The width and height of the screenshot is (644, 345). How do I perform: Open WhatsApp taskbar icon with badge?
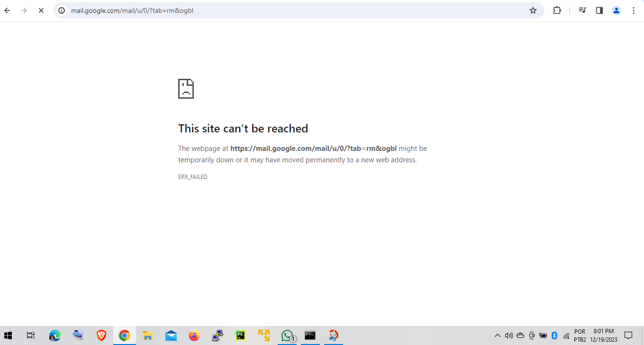coord(288,336)
